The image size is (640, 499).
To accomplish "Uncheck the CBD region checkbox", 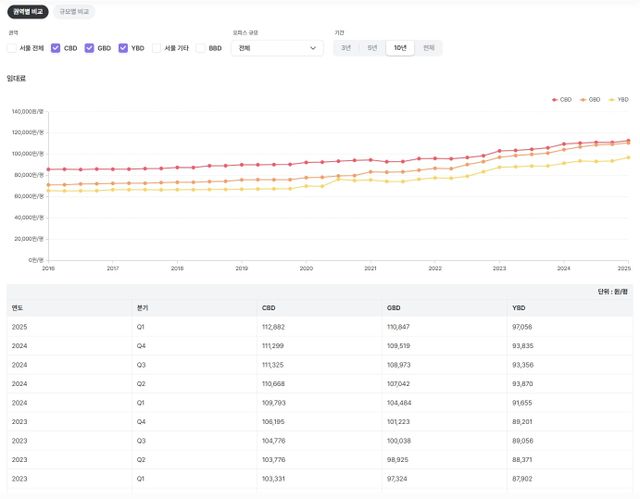I will [56, 48].
